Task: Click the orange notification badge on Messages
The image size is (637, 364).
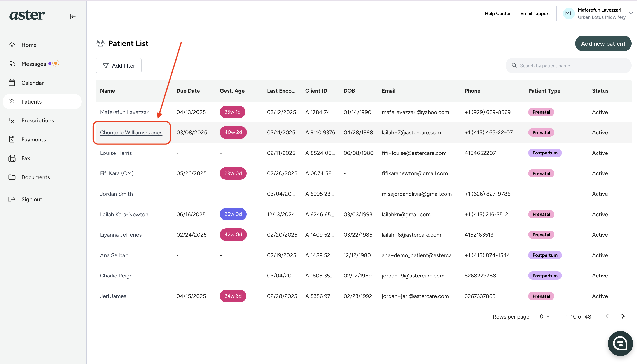Action: tap(56, 64)
